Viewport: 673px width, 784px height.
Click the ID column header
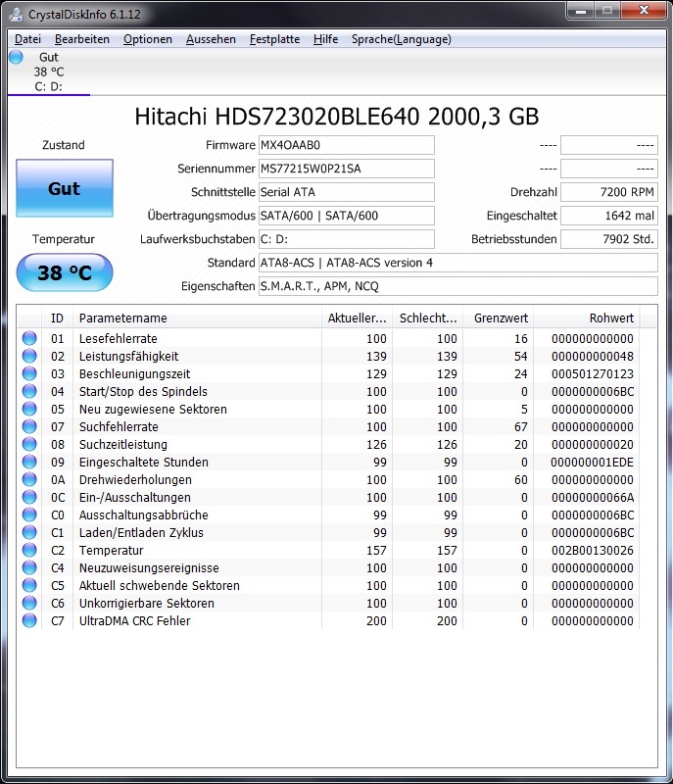tap(57, 318)
